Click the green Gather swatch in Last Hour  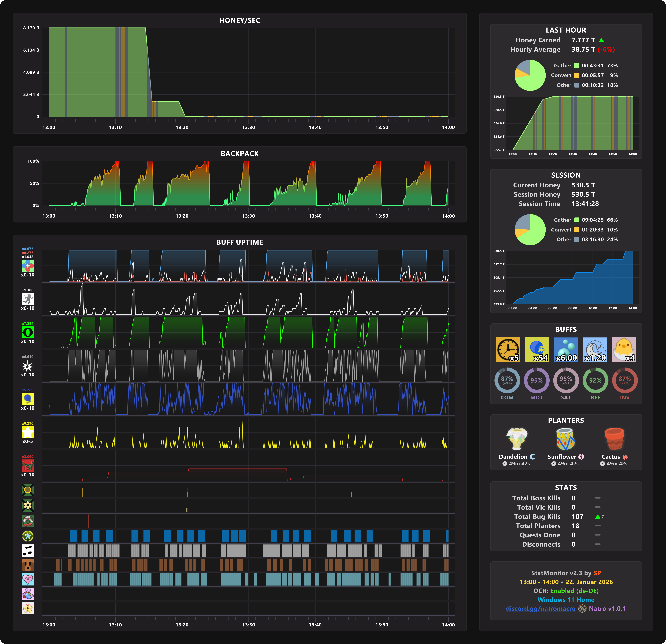577,66
